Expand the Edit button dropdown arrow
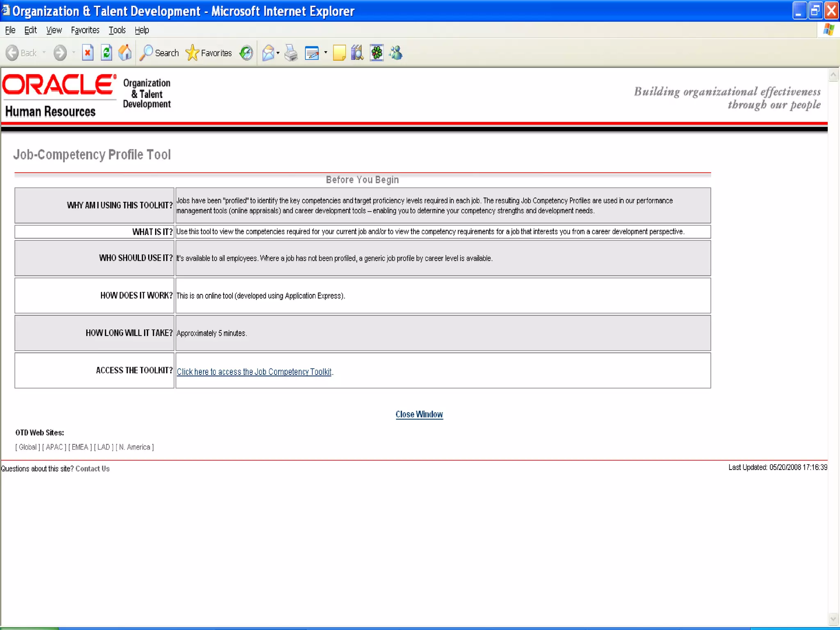 point(326,52)
